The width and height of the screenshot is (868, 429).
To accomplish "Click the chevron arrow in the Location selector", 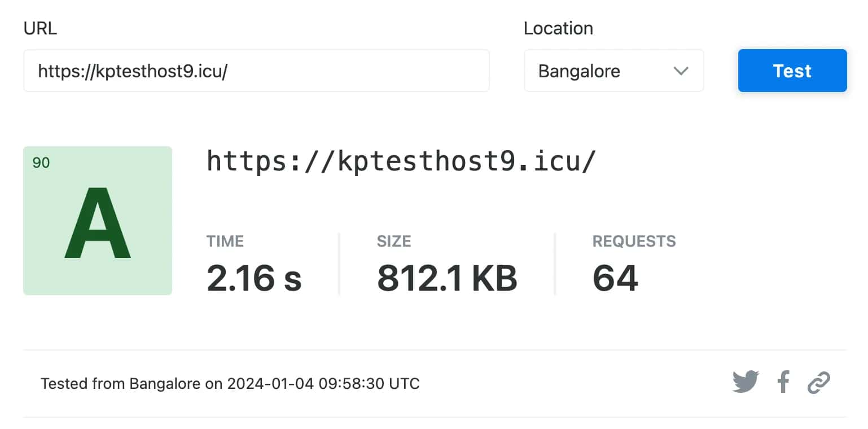I will [681, 71].
